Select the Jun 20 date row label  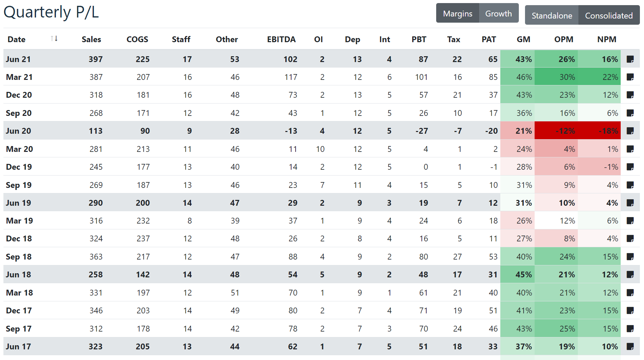tap(19, 131)
